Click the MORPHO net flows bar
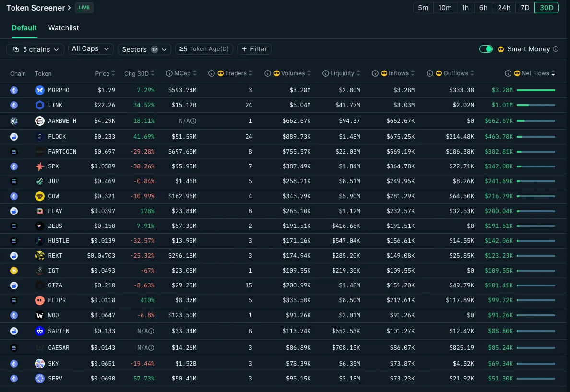The height and width of the screenshot is (392, 570). [536, 90]
